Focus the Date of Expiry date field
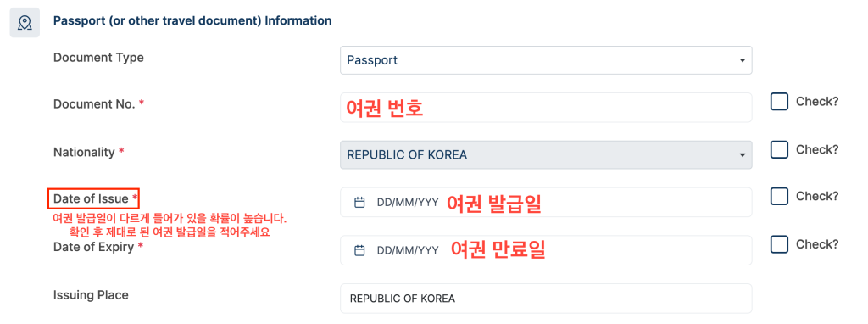This screenshot has height=324, width=868. click(546, 250)
